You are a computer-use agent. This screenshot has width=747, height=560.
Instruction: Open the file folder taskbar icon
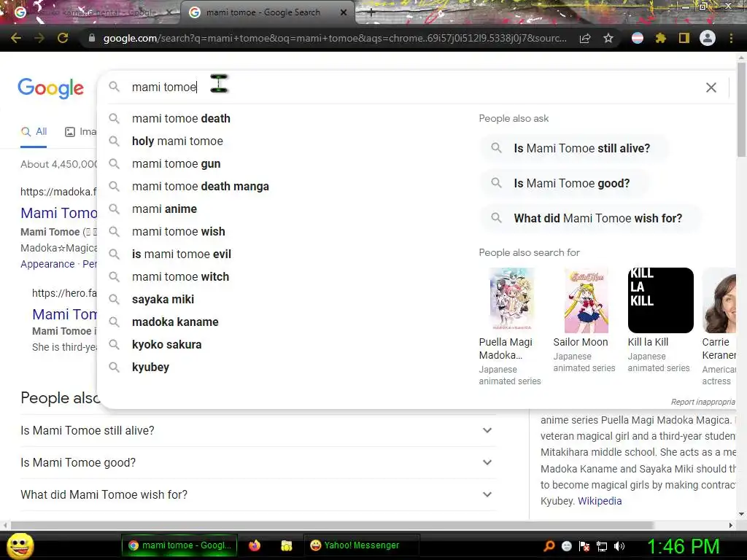(x=286, y=545)
